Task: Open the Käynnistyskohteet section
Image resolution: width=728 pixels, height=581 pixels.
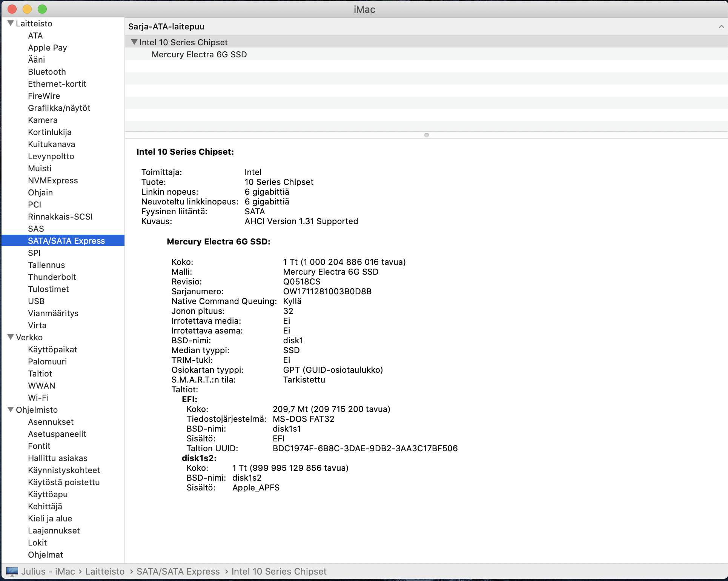Action: (64, 470)
